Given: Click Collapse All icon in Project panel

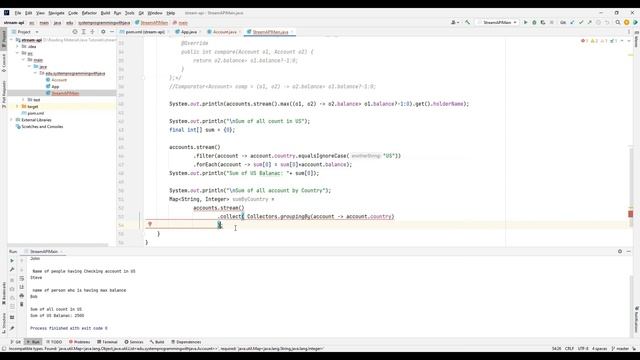Looking at the screenshot, I should [x=92, y=32].
